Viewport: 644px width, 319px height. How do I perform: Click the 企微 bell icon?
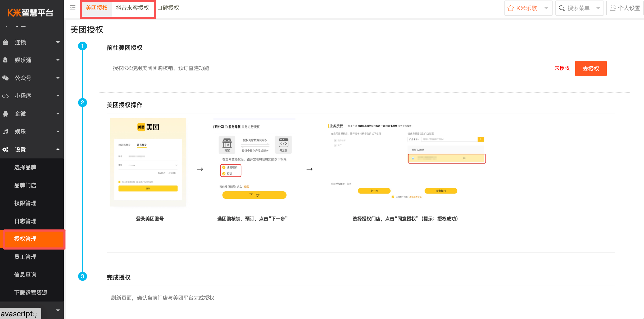pyautogui.click(x=6, y=114)
